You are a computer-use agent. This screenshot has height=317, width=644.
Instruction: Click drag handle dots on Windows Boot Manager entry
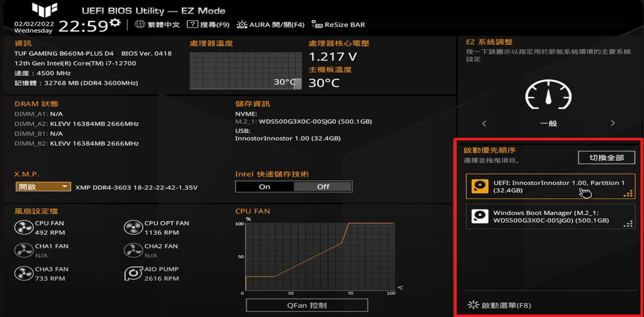(x=628, y=224)
